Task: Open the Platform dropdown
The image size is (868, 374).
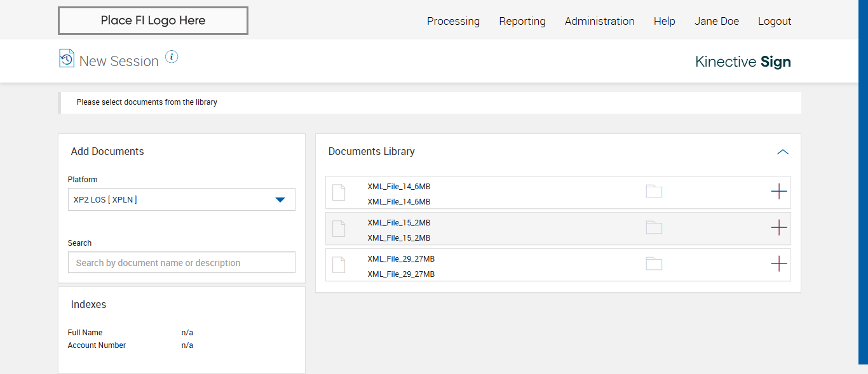Action: coord(181,199)
